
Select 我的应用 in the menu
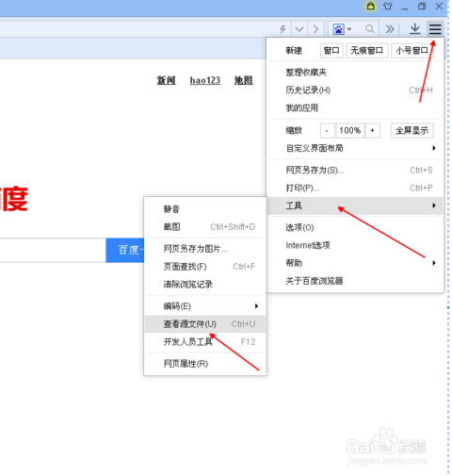click(x=355, y=108)
